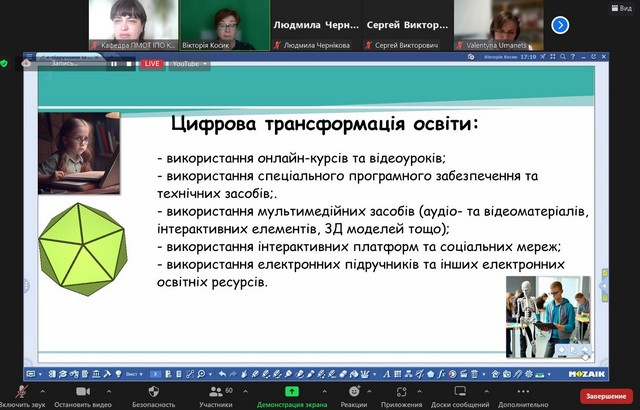Click Mozaik lightbulb icon
Image resolution: width=640 pixels, height=410 pixels.
(118, 374)
